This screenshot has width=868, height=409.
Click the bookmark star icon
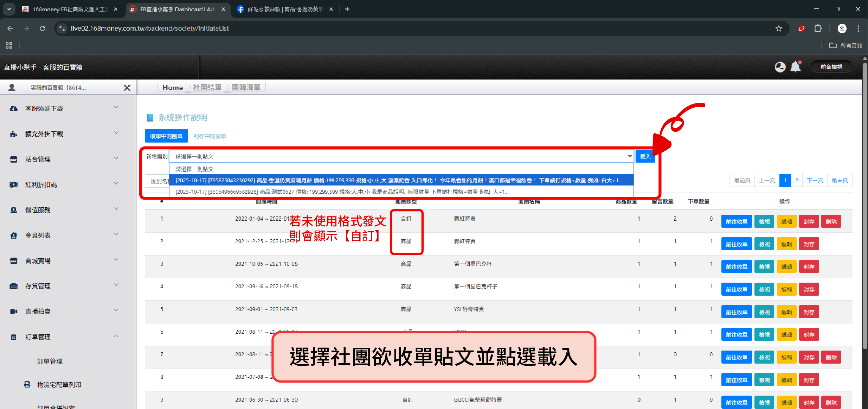click(x=779, y=29)
